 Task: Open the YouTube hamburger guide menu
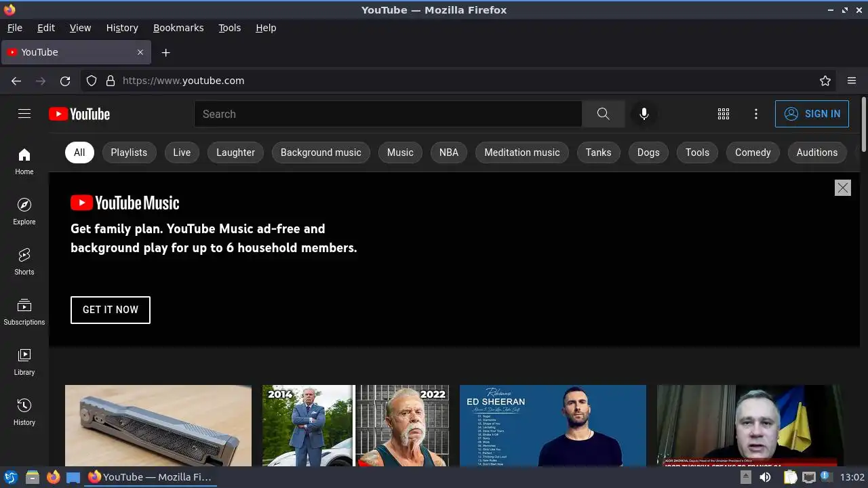[24, 114]
